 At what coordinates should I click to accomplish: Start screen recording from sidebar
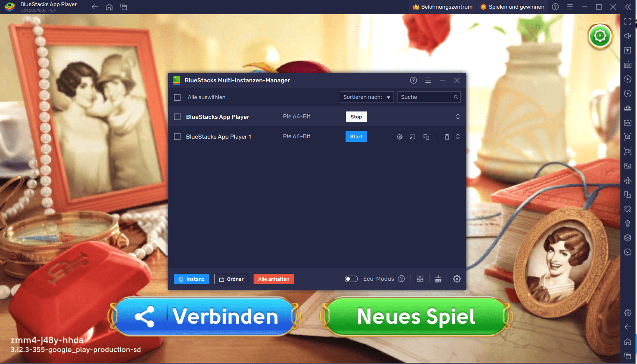tap(628, 151)
